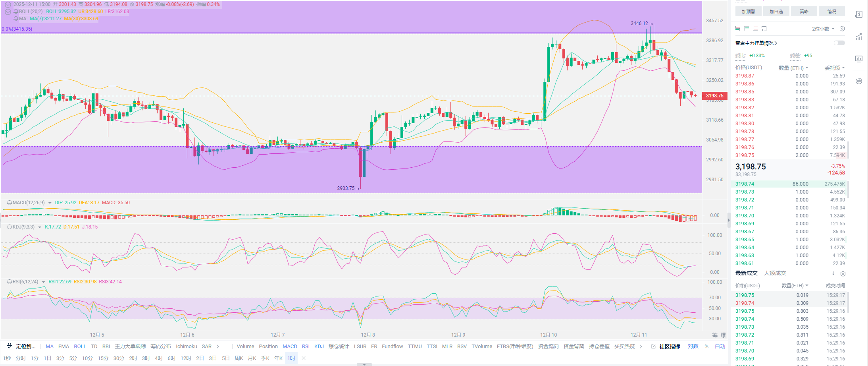Select the 4时 timeframe
The height and width of the screenshot is (366, 868).
159,358
